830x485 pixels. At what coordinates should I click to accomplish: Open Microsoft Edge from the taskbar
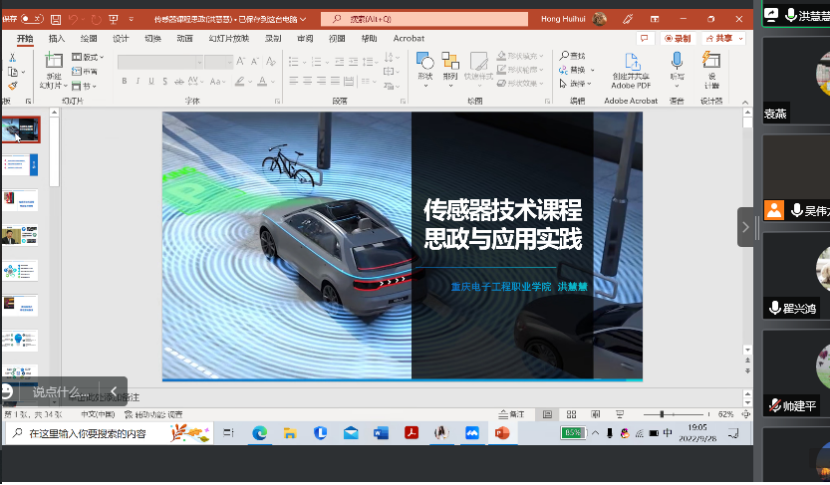259,433
